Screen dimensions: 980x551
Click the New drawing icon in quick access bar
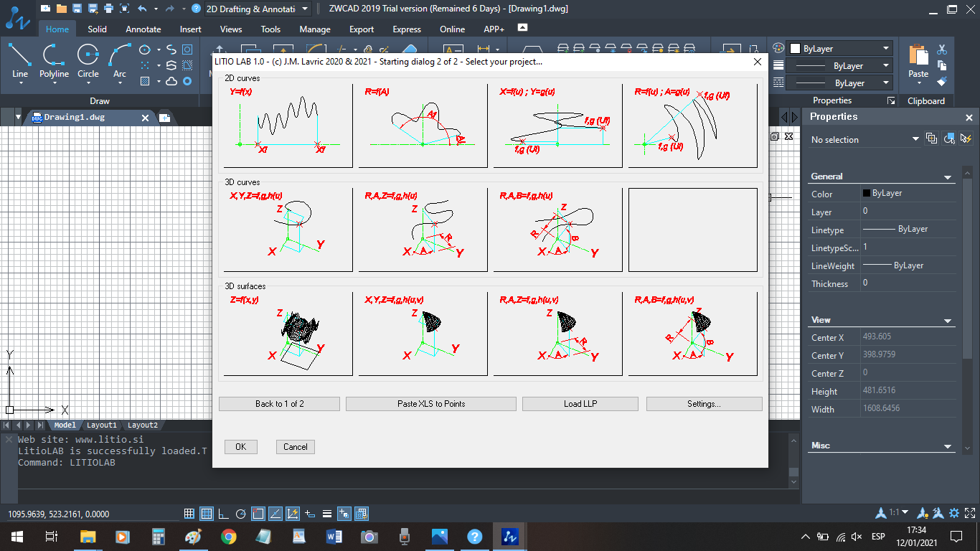(46, 9)
